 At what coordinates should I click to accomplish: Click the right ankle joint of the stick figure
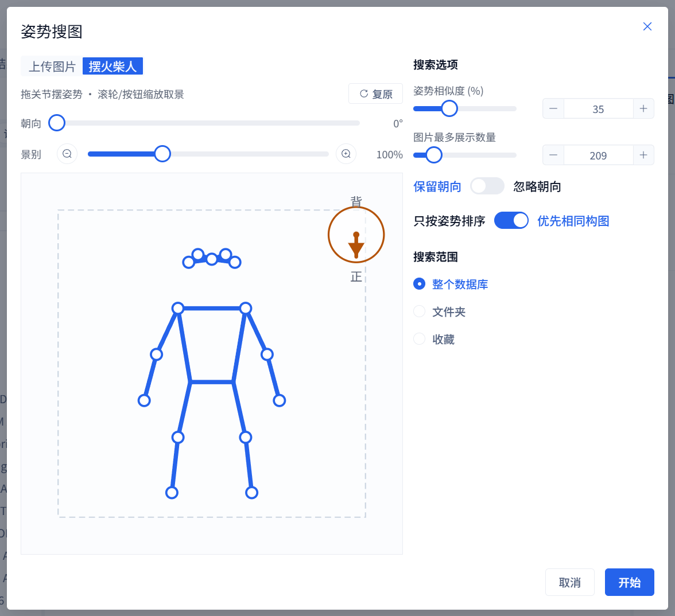coord(251,493)
